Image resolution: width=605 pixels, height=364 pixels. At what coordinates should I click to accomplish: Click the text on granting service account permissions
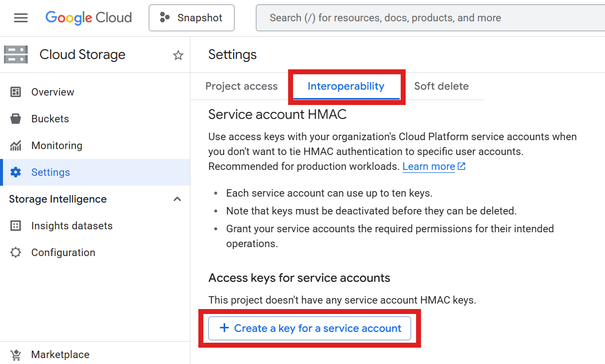390,236
